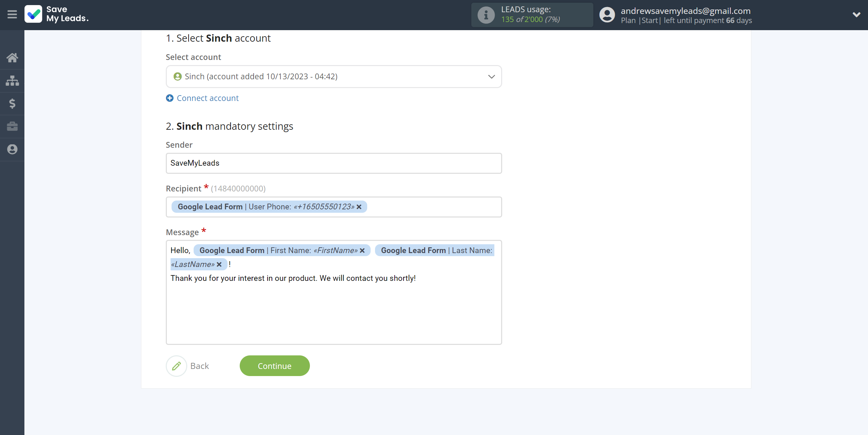This screenshot has width=868, height=435.
Task: Open connections sitemap icon in sidebar
Action: pyautogui.click(x=12, y=81)
